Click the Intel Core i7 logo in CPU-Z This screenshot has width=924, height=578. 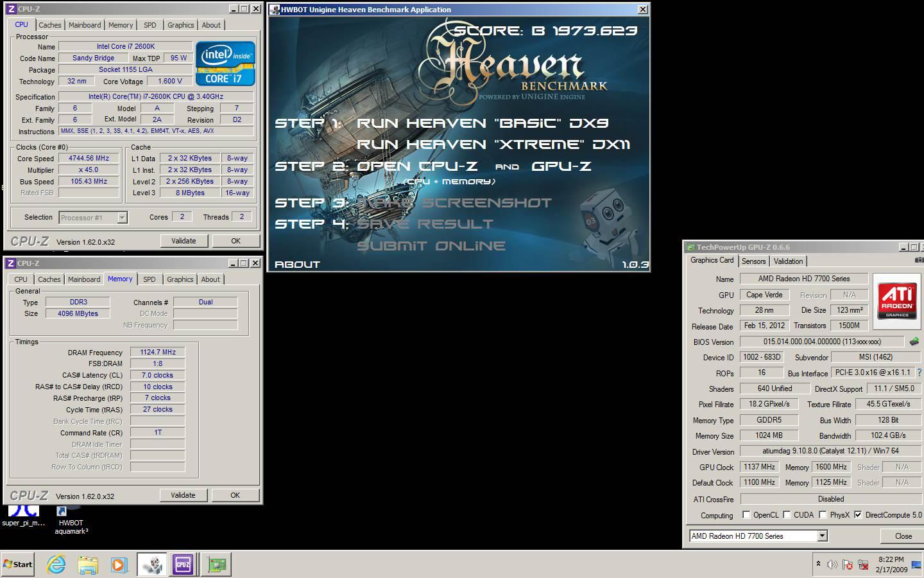pyautogui.click(x=225, y=64)
